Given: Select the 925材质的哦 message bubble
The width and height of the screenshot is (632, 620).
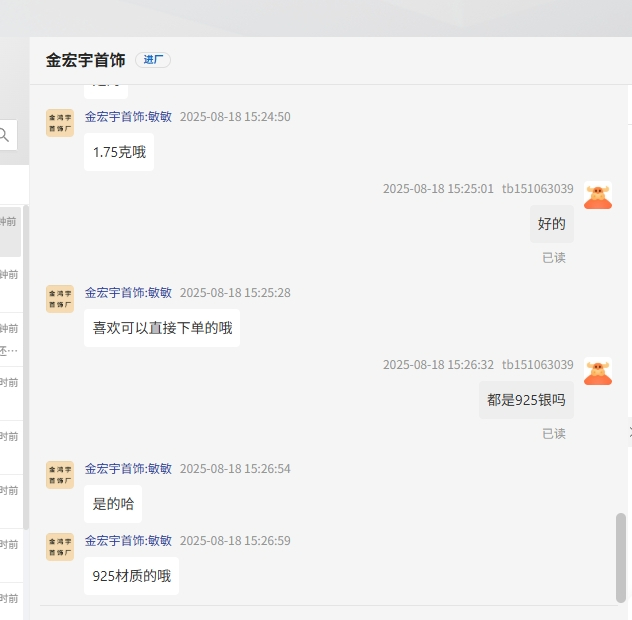Looking at the screenshot, I should [131, 576].
